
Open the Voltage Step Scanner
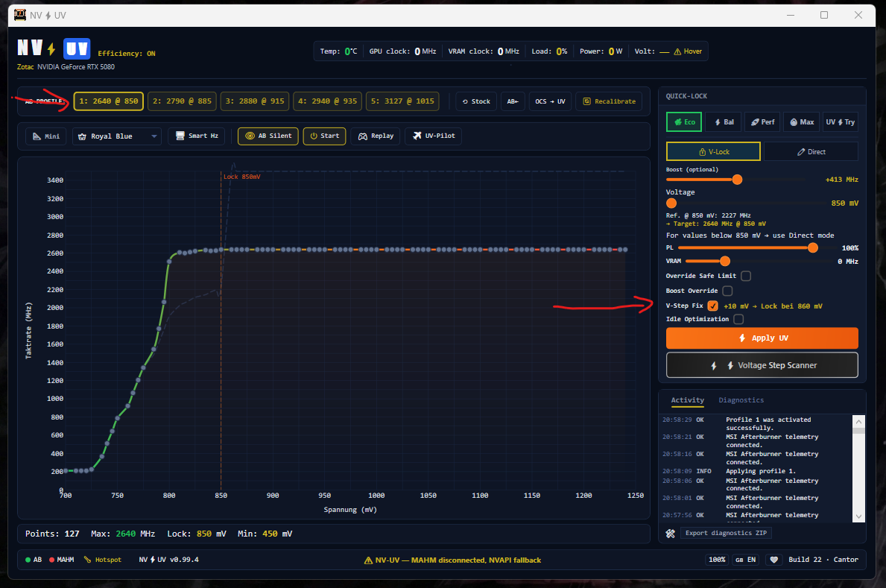tap(762, 365)
